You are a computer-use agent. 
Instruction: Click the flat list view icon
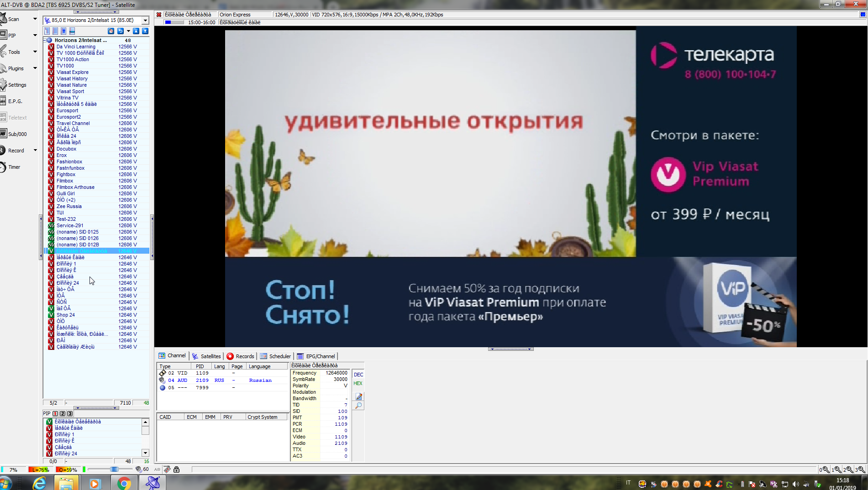pyautogui.click(x=55, y=31)
